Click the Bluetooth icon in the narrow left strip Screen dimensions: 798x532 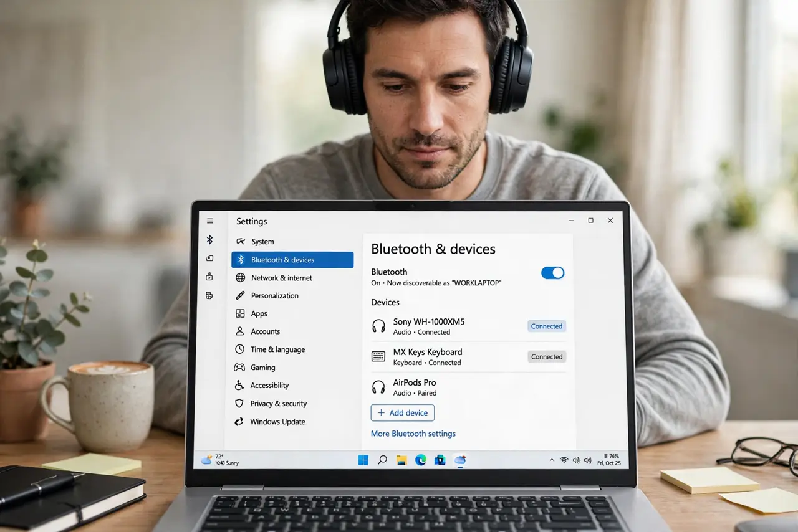[x=210, y=240]
